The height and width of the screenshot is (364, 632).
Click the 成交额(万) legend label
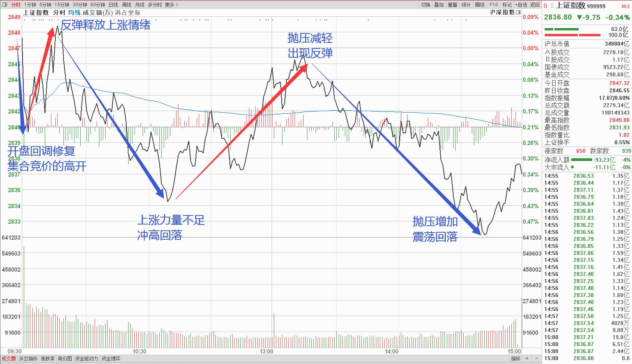(x=98, y=12)
